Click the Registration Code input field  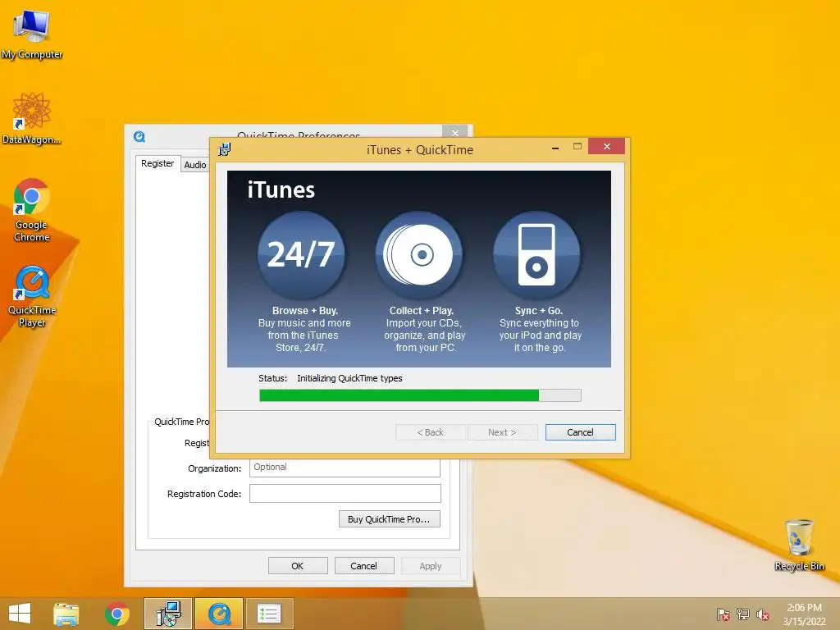345,493
